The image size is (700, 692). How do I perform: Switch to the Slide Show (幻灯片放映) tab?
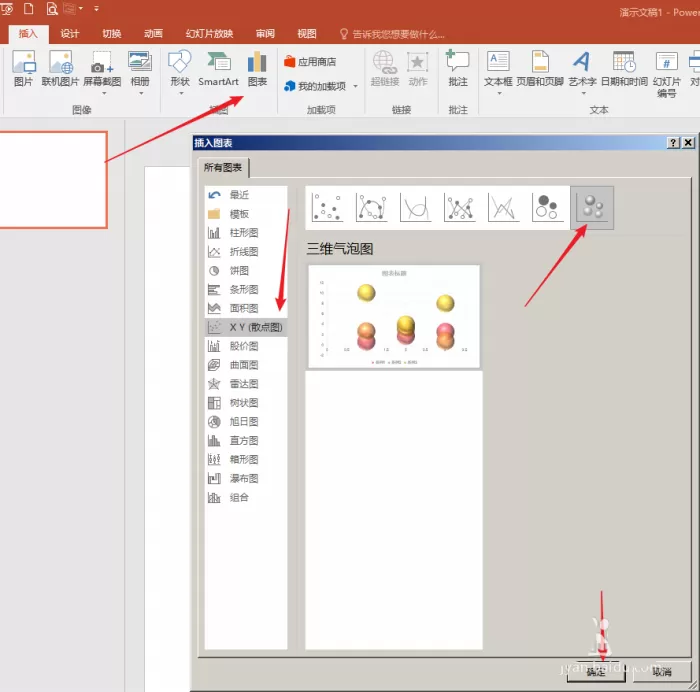(209, 34)
